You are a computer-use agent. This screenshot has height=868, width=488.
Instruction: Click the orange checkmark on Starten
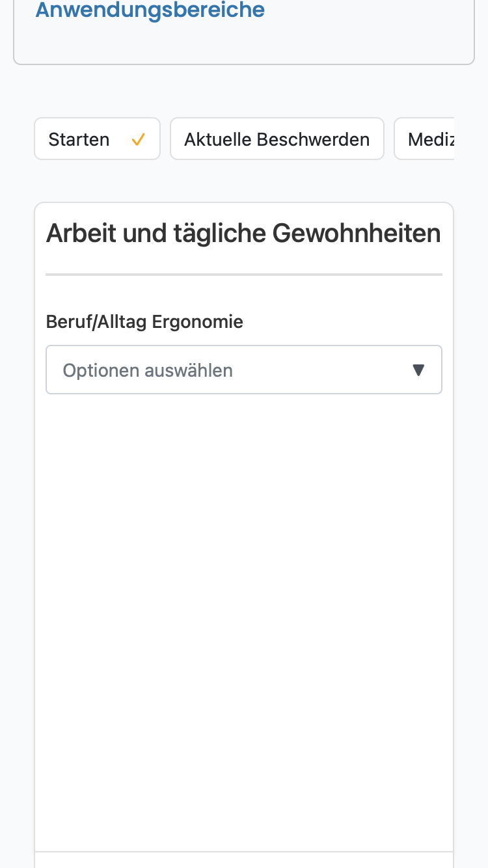(138, 139)
